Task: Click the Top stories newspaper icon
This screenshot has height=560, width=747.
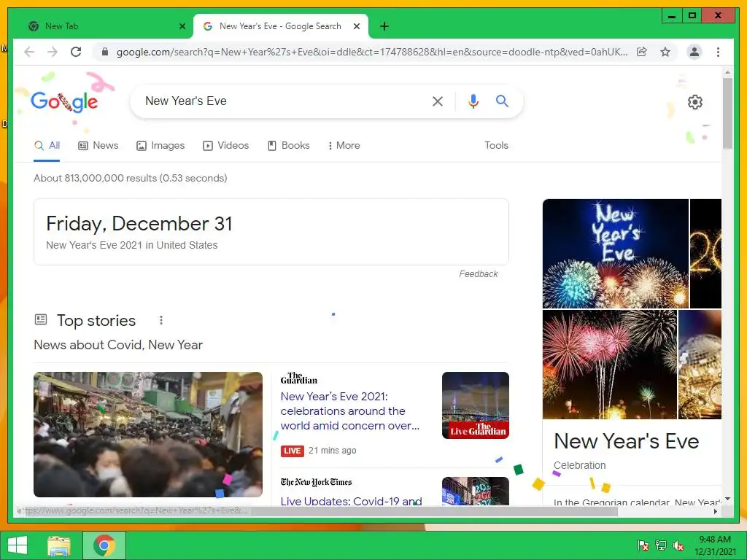Action: (x=41, y=319)
